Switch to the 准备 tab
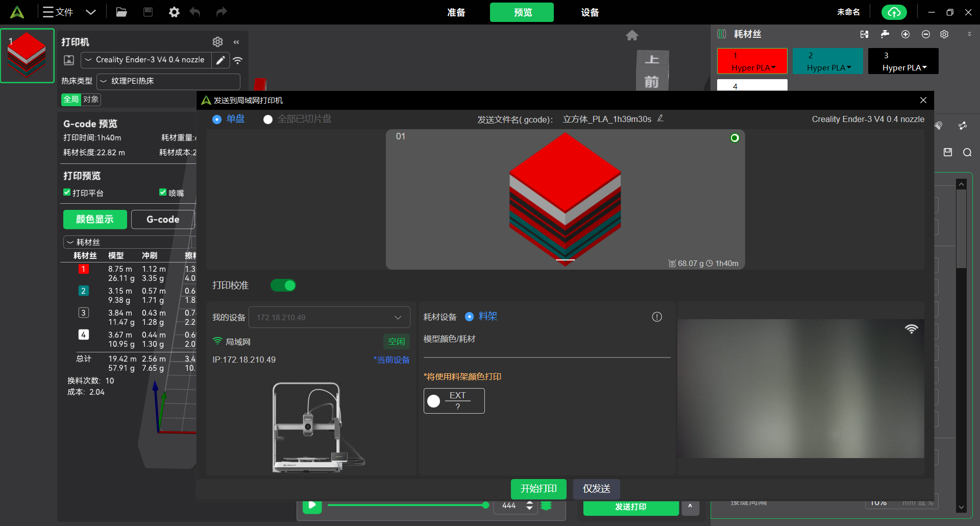 coord(456,12)
